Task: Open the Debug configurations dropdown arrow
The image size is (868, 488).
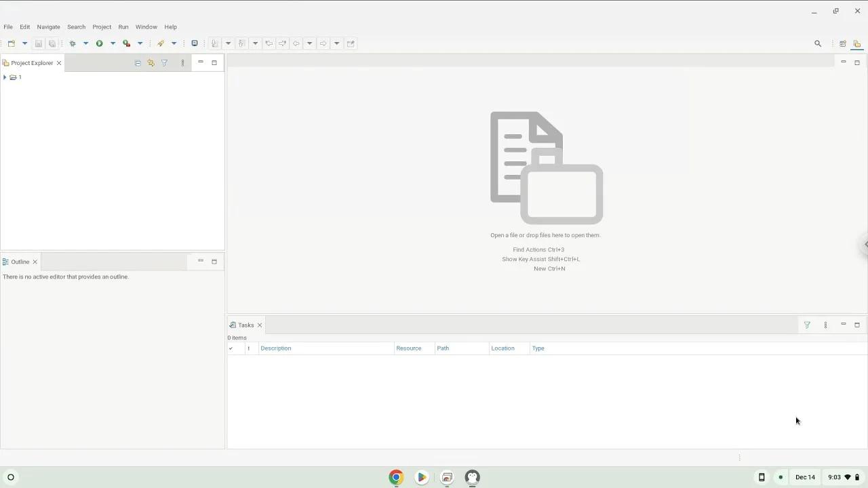Action: pyautogui.click(x=85, y=43)
